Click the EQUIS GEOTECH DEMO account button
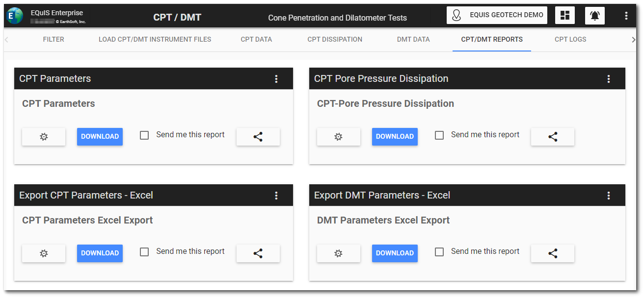 point(496,15)
